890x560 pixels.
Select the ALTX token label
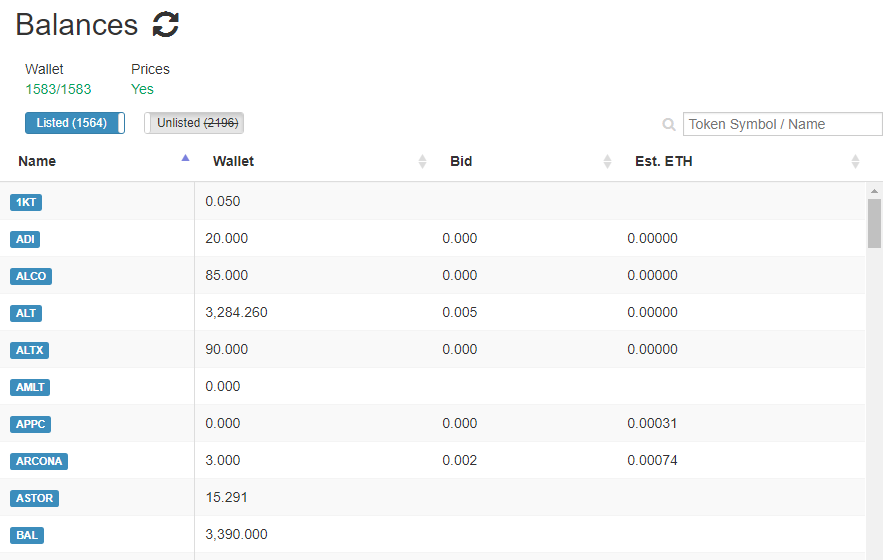click(x=30, y=350)
